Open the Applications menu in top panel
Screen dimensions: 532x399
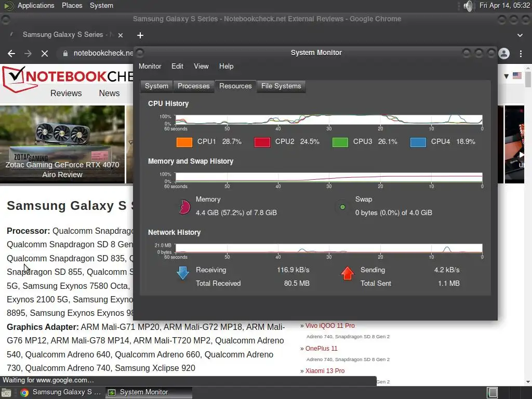pyautogui.click(x=36, y=5)
